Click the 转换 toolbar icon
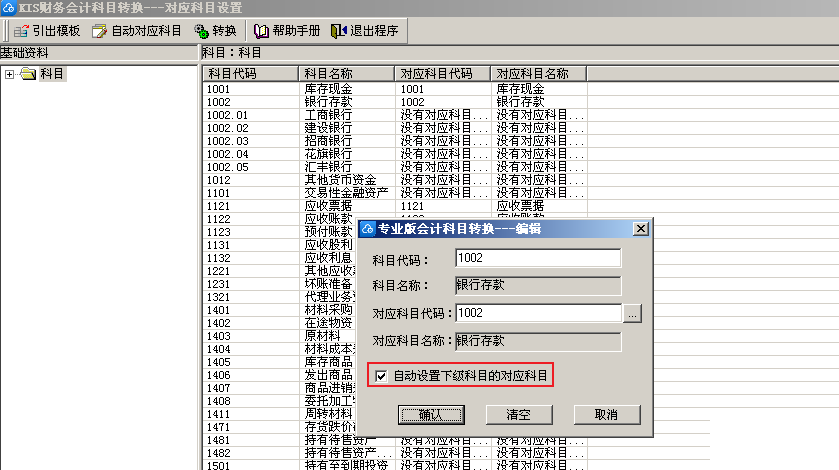The width and height of the screenshot is (839, 470). pos(203,31)
